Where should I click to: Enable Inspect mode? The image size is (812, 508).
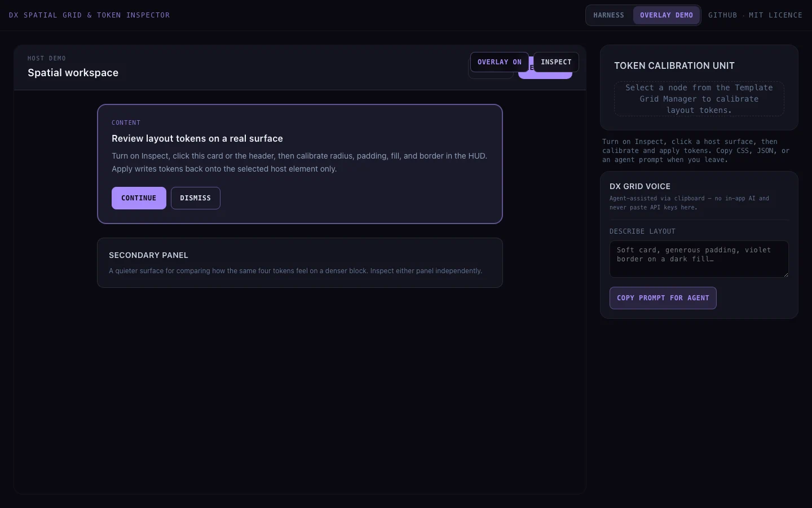coord(556,62)
